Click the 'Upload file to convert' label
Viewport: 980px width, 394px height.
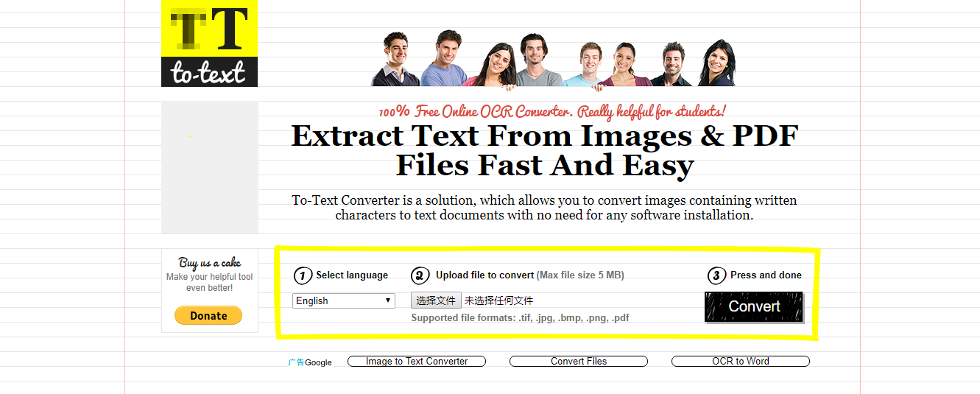point(484,275)
